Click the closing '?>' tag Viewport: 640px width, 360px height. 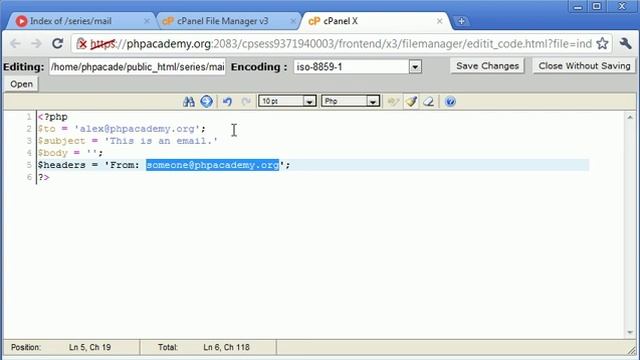(44, 177)
